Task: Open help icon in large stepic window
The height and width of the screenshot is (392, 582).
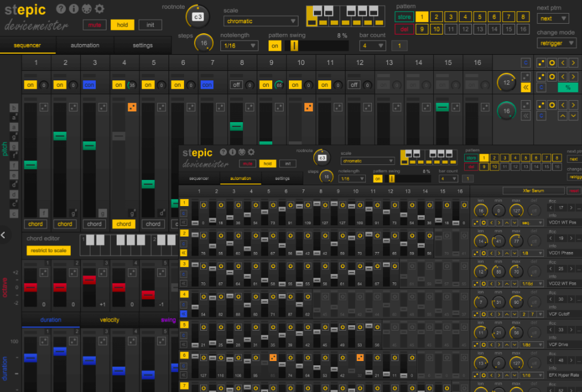Action: [61, 8]
